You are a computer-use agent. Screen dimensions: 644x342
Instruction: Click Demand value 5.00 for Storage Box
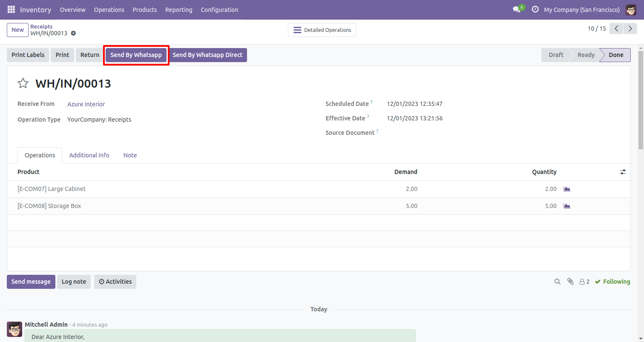pyautogui.click(x=411, y=206)
